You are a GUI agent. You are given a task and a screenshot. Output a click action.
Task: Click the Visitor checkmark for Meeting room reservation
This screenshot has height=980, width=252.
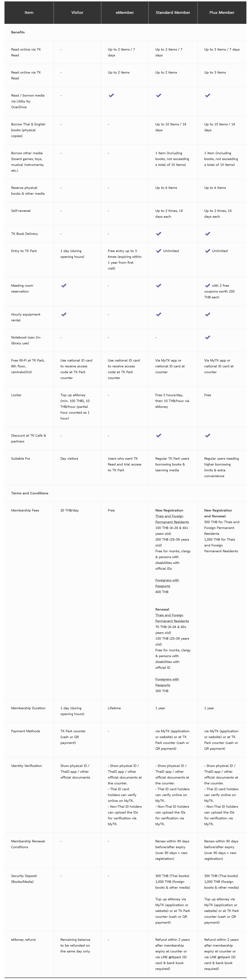click(x=64, y=285)
